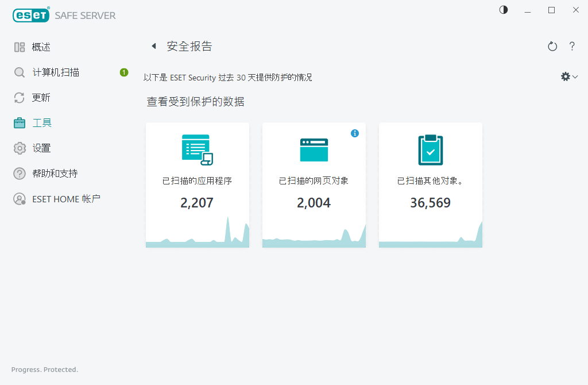This screenshot has height=385, width=588.
Task: Refresh the security report via circular arrow icon
Action: 552,46
